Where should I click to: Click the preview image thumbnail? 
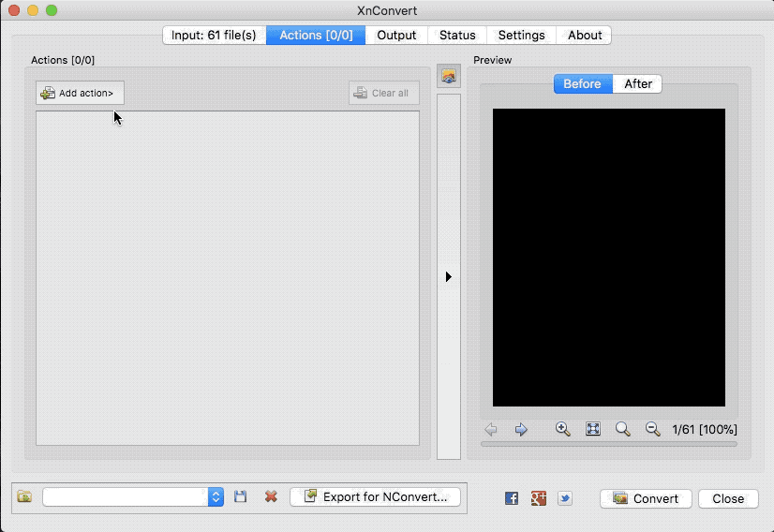609,258
